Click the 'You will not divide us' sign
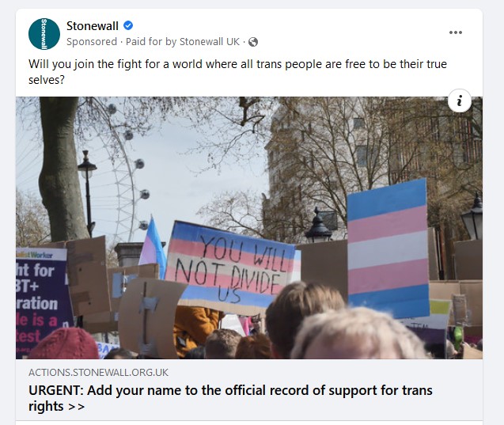Screen dimensions: 504x425 click(x=230, y=268)
